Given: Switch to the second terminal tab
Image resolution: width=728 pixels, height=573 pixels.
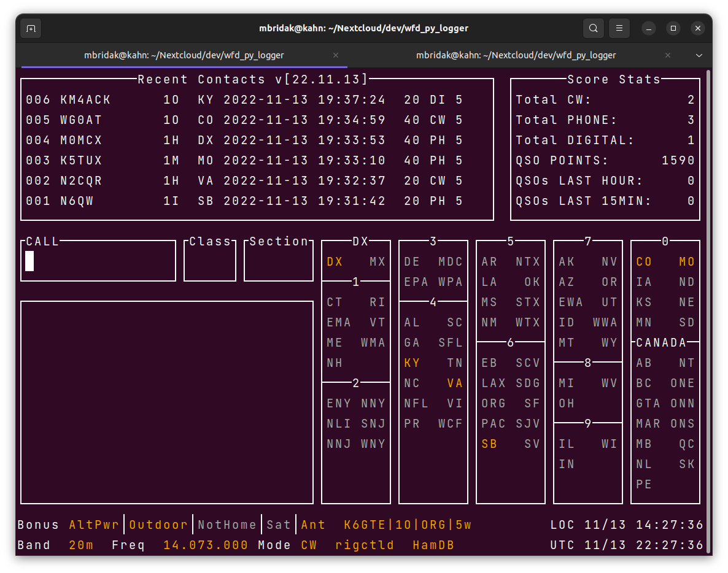Looking at the screenshot, I should (x=516, y=55).
